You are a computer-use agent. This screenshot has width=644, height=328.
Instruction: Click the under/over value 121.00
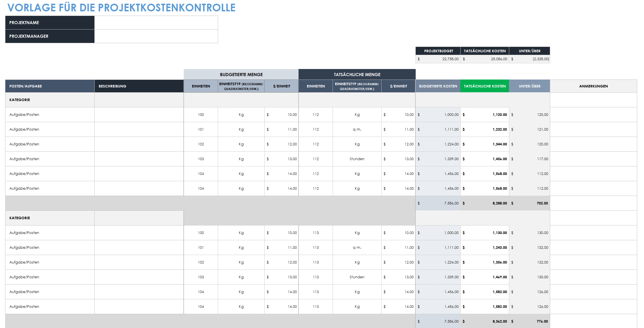529,129
